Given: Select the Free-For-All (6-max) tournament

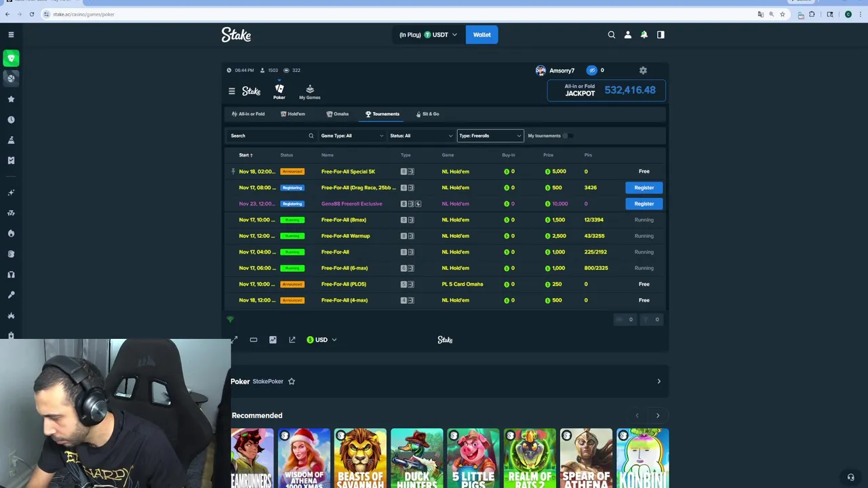Looking at the screenshot, I should coord(446,268).
